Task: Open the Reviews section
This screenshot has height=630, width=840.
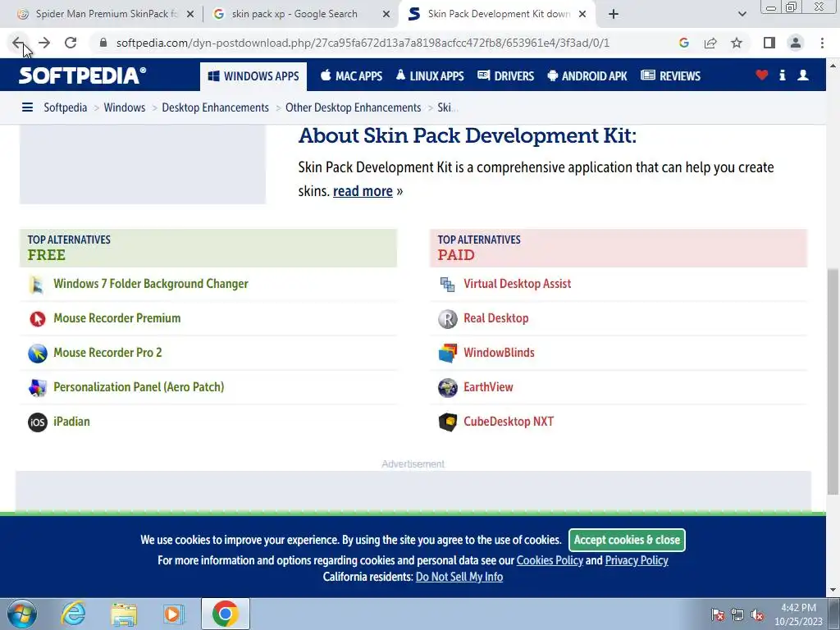Action: pyautogui.click(x=671, y=76)
